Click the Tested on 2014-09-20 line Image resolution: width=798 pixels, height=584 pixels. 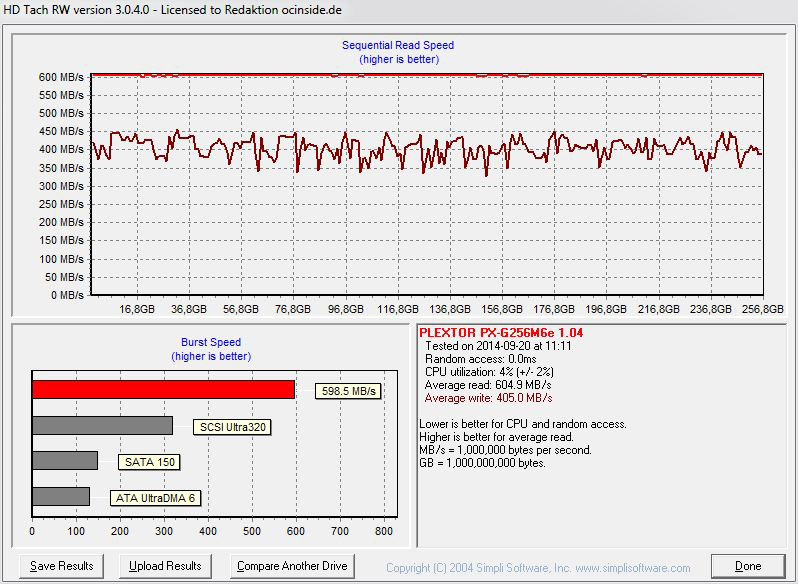498,346
